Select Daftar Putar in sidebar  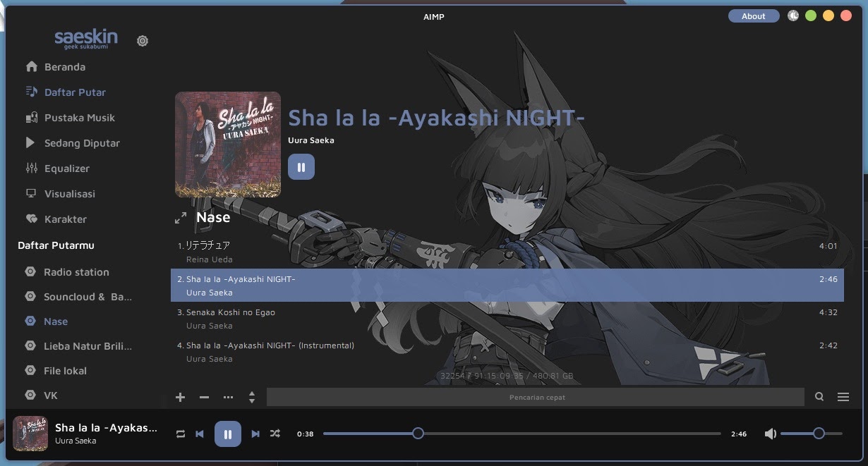[x=65, y=92]
